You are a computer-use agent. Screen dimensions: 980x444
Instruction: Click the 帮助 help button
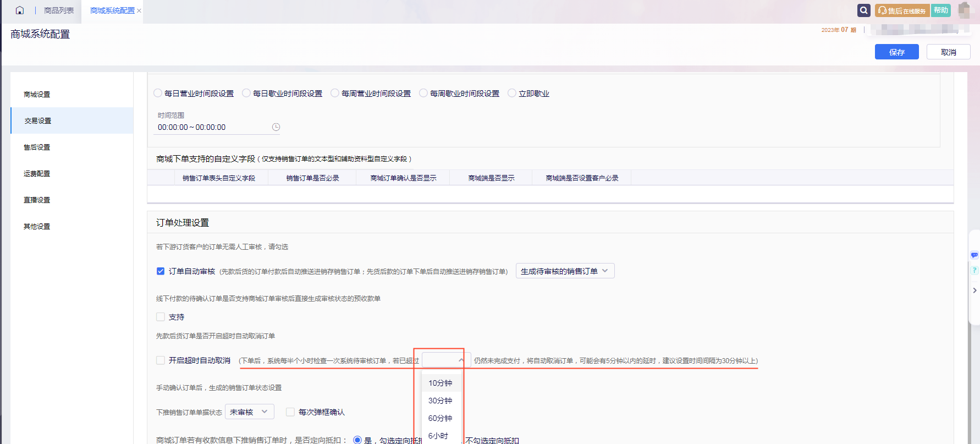(x=941, y=10)
